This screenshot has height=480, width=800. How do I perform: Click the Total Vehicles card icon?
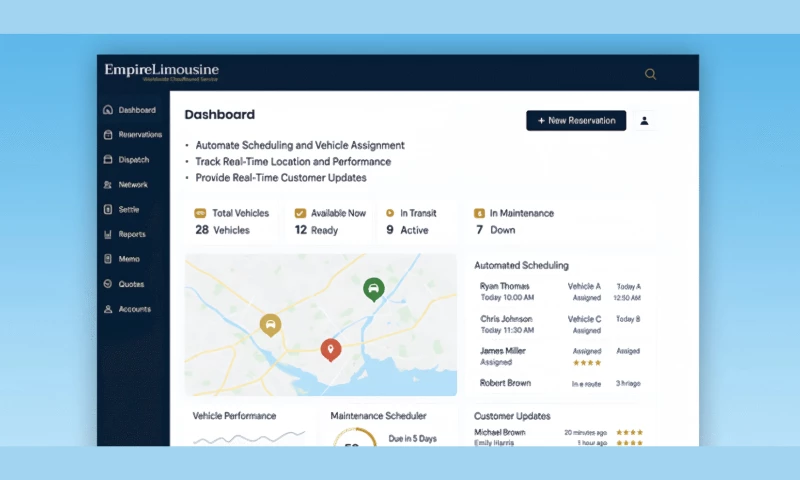click(x=200, y=213)
